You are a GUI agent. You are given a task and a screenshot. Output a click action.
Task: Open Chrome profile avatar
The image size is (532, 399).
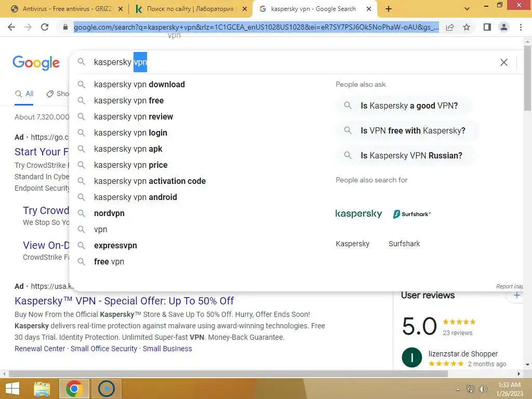coord(504,27)
